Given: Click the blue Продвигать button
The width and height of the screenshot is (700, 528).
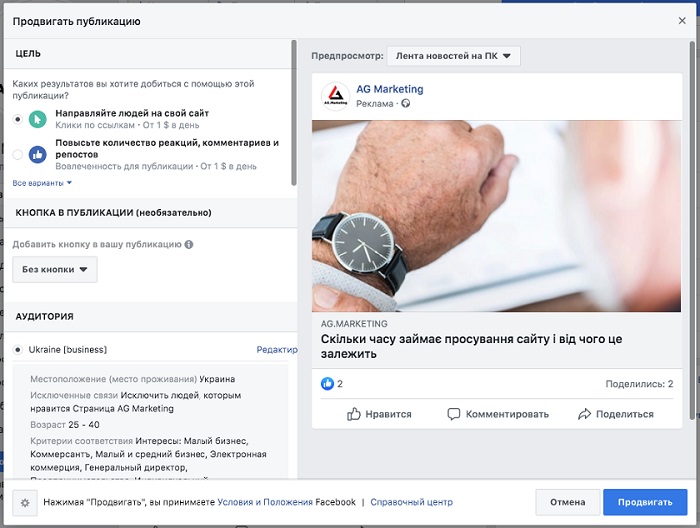Looking at the screenshot, I should [x=645, y=502].
